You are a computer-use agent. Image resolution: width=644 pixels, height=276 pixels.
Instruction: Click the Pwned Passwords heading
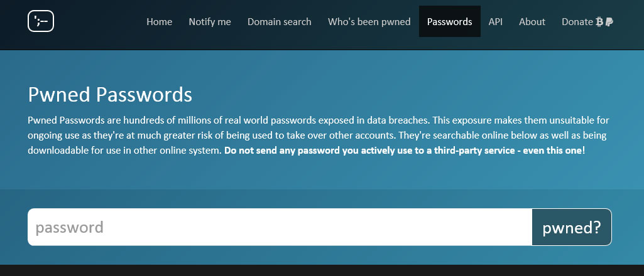[x=110, y=95]
